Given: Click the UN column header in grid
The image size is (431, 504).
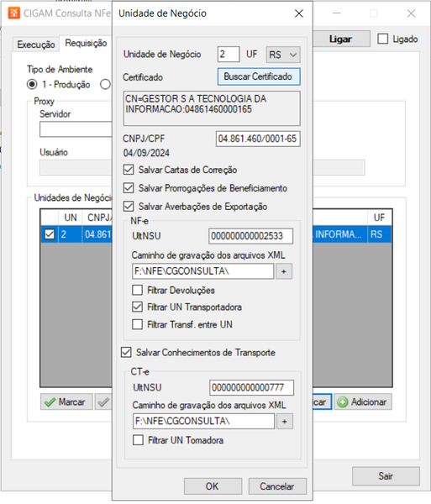Looking at the screenshot, I should coord(71,218).
